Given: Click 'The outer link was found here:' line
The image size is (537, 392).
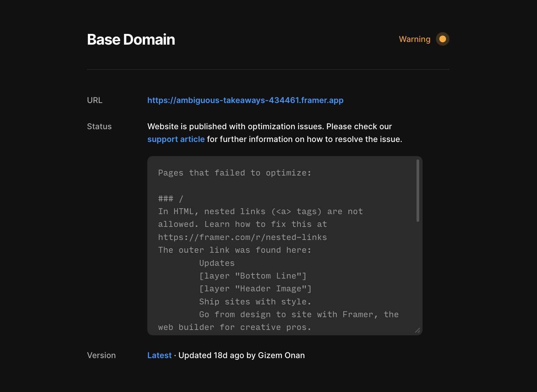Looking at the screenshot, I should (x=235, y=250).
